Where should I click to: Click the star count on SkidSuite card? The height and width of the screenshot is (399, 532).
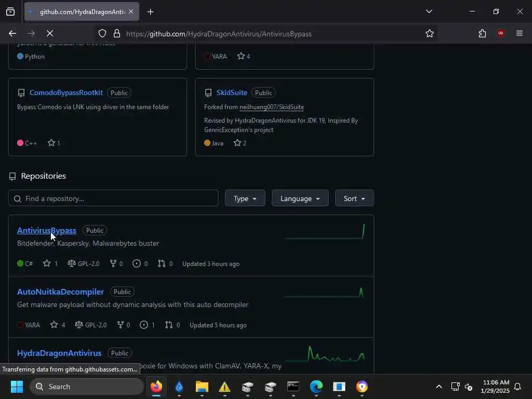[x=240, y=143]
